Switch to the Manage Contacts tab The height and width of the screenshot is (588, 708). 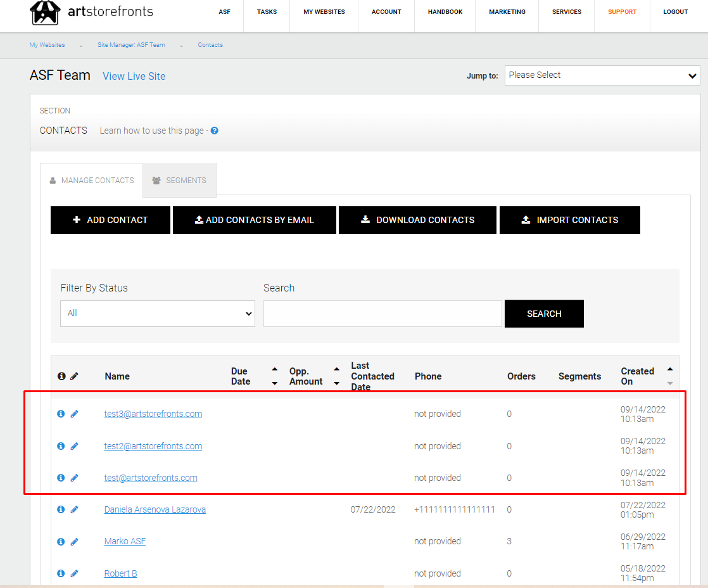tap(92, 180)
